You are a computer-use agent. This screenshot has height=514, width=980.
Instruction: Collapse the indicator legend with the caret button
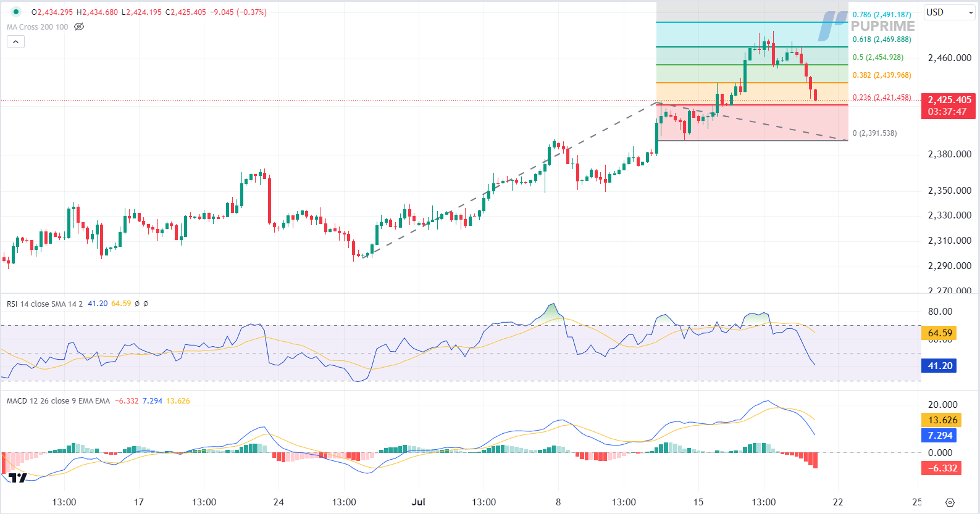click(15, 42)
